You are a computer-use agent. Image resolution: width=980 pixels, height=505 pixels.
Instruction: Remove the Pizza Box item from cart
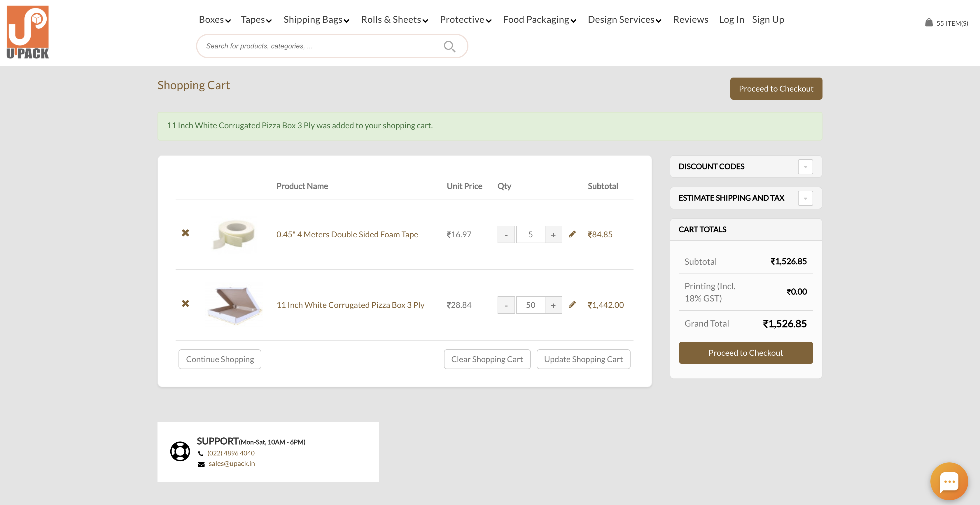tap(185, 304)
